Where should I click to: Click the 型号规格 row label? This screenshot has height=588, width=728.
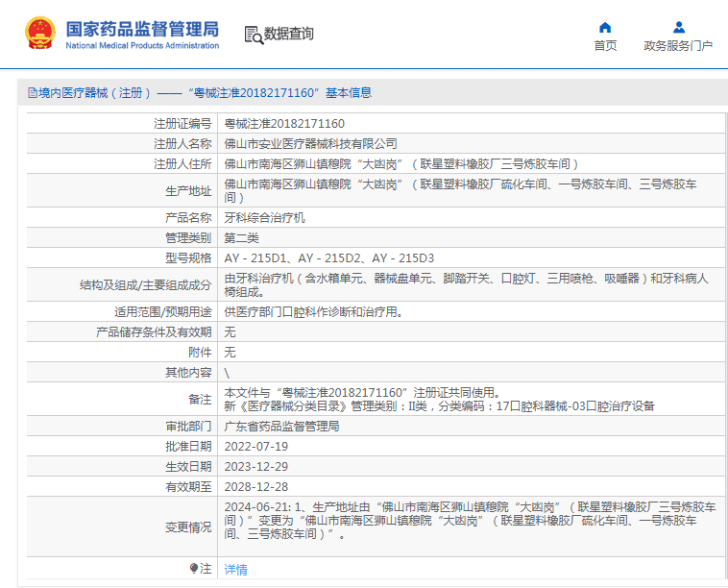[188, 257]
